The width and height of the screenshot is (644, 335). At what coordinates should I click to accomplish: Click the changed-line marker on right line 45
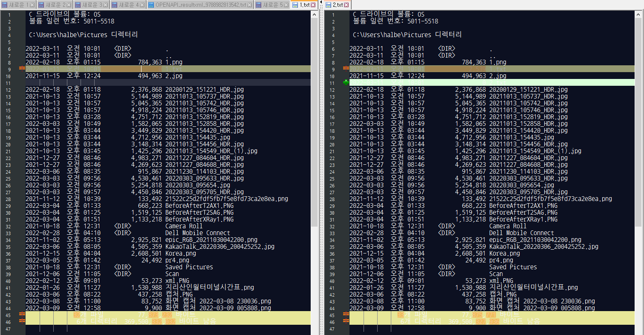tap(346, 315)
